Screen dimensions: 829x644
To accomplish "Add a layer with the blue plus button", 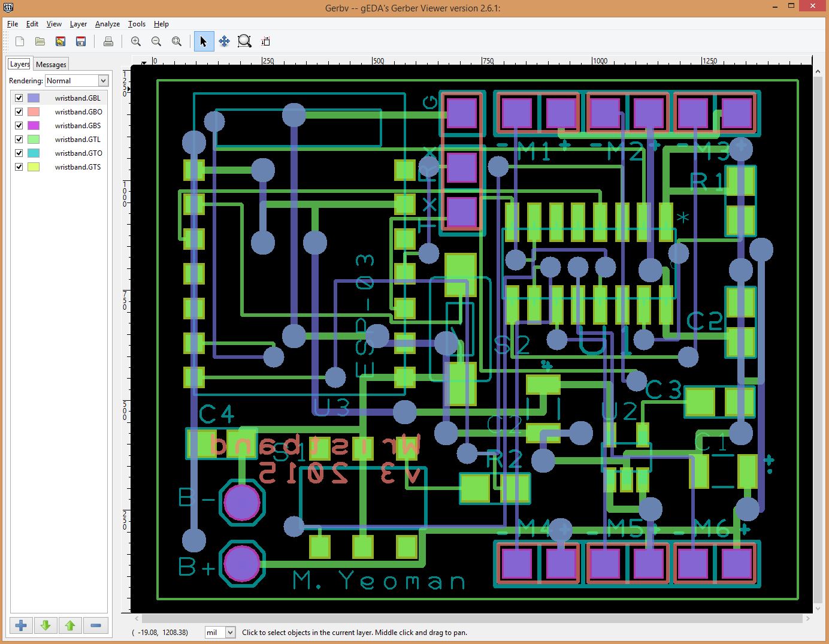I will pyautogui.click(x=21, y=625).
